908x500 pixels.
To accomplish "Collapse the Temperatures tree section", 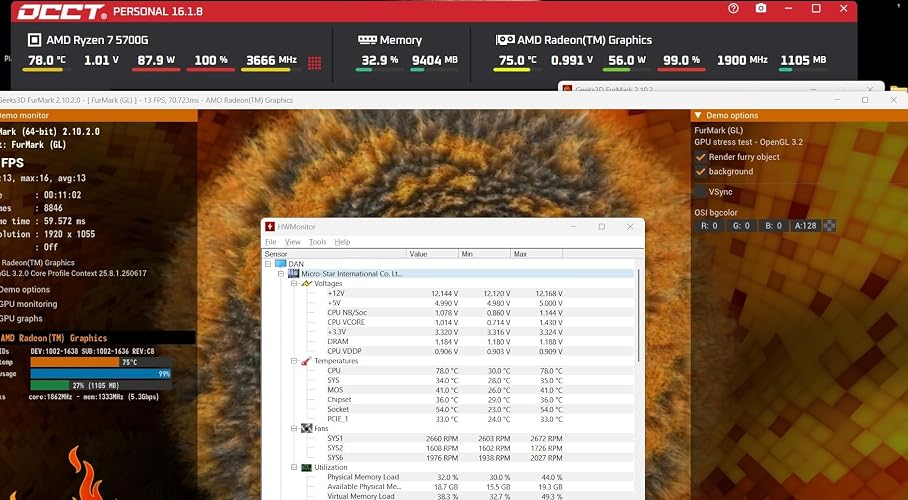I will [294, 361].
